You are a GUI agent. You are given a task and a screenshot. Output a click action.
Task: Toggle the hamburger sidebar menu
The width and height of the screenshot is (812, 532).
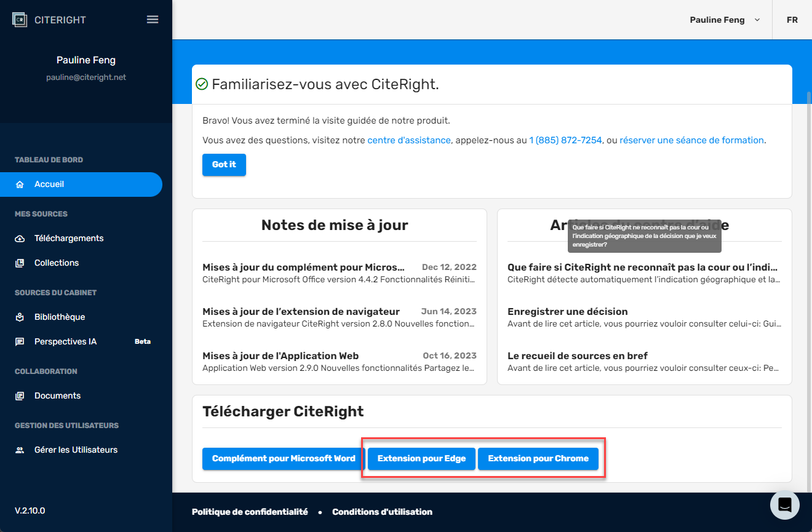coord(153,20)
